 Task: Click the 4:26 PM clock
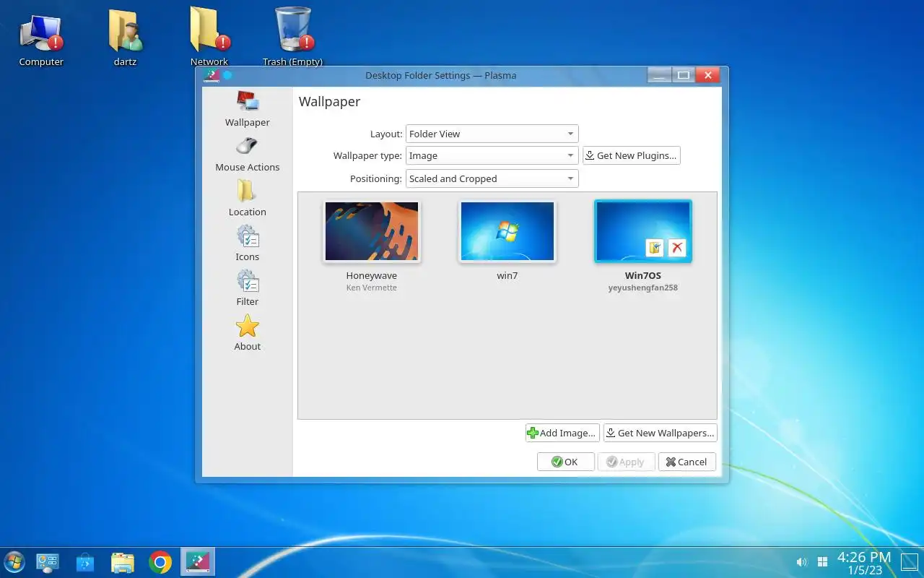(864, 557)
